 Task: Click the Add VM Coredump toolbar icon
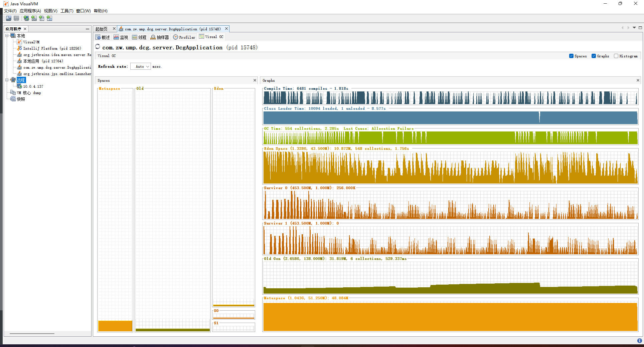pos(42,18)
